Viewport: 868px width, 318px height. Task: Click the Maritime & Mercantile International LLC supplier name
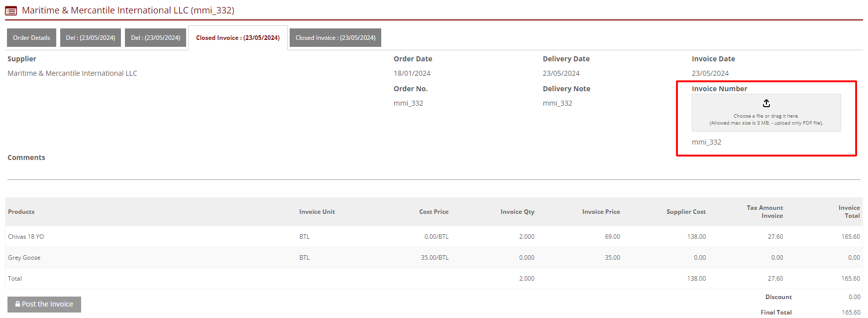click(72, 73)
